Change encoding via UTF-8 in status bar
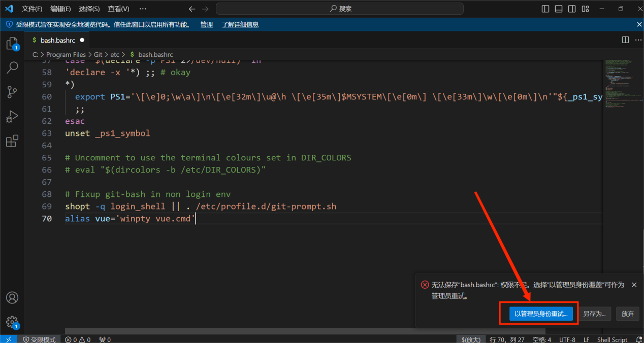This screenshot has height=343, width=644. pos(567,339)
